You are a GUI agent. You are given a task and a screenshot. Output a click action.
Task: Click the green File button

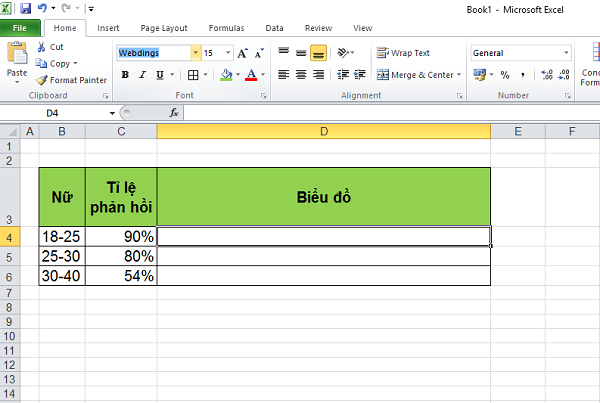pyautogui.click(x=20, y=28)
